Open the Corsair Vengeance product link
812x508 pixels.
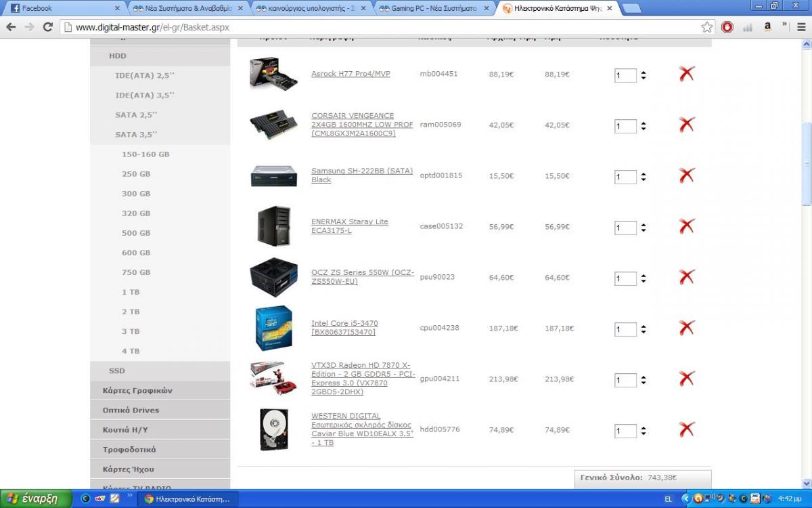point(362,125)
